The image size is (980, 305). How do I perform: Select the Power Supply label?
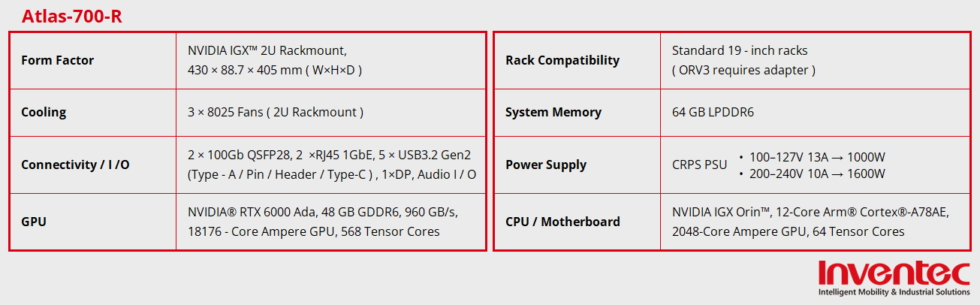pos(546,165)
